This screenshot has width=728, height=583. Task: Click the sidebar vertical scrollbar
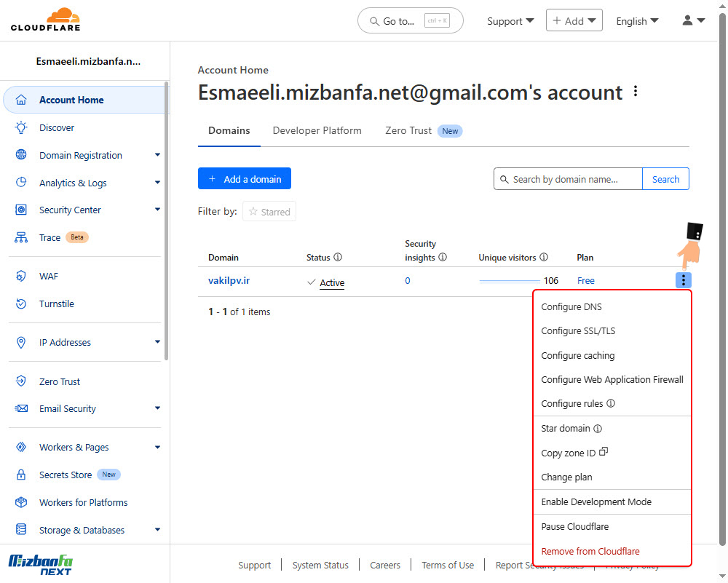166,221
